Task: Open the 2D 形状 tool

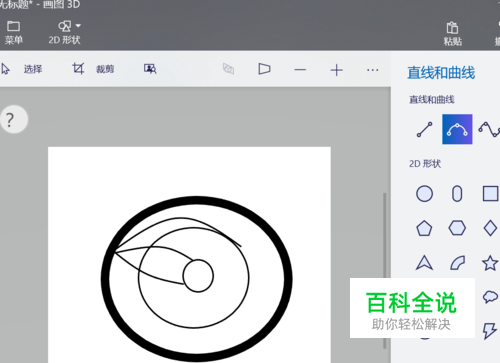Action: (x=64, y=33)
